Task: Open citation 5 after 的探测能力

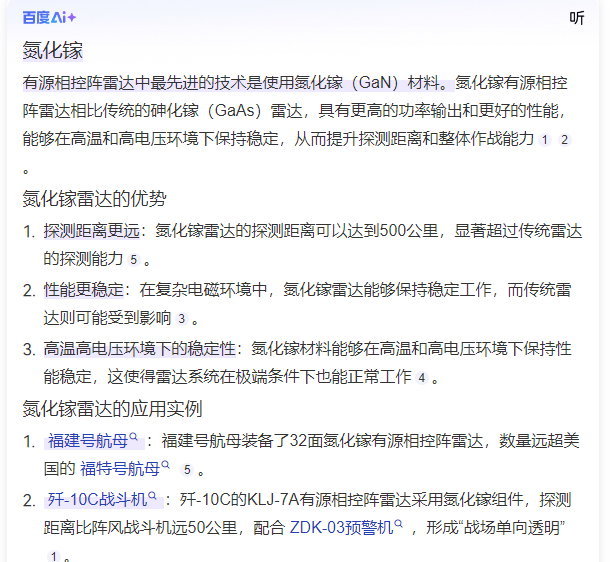Action: point(134,260)
